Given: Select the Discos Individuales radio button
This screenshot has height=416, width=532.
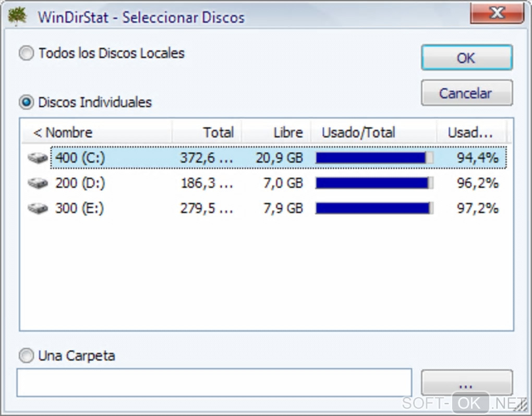Looking at the screenshot, I should click(27, 102).
